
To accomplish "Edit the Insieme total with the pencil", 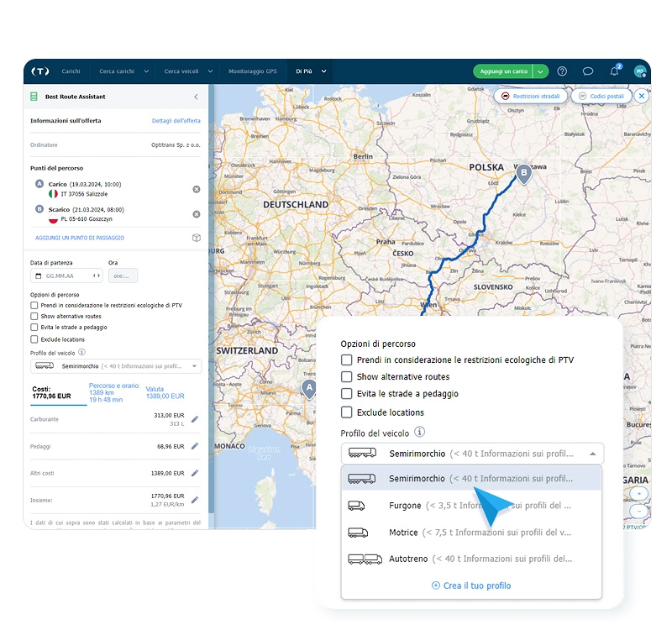I will coord(195,499).
